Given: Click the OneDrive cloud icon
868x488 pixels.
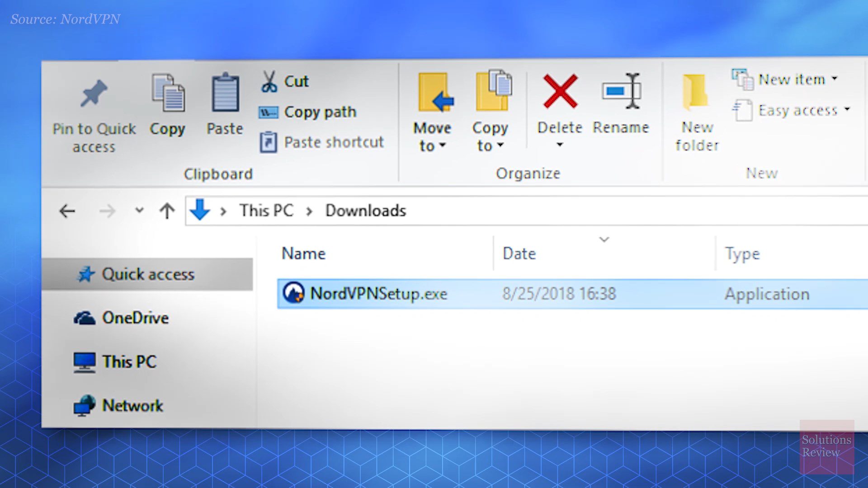Looking at the screenshot, I should [x=85, y=318].
